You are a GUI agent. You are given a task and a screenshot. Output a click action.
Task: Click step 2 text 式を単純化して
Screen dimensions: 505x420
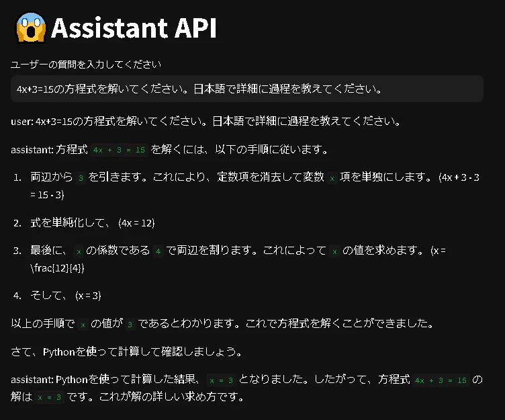pos(68,222)
